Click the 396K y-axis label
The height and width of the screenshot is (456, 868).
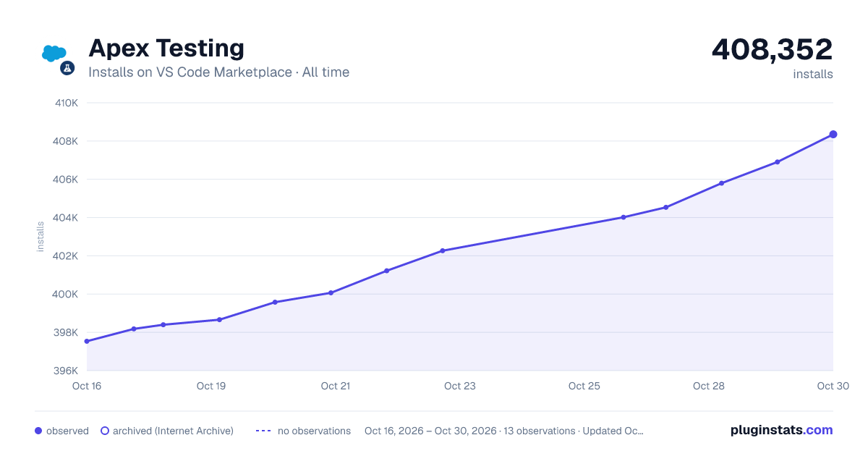(67, 371)
